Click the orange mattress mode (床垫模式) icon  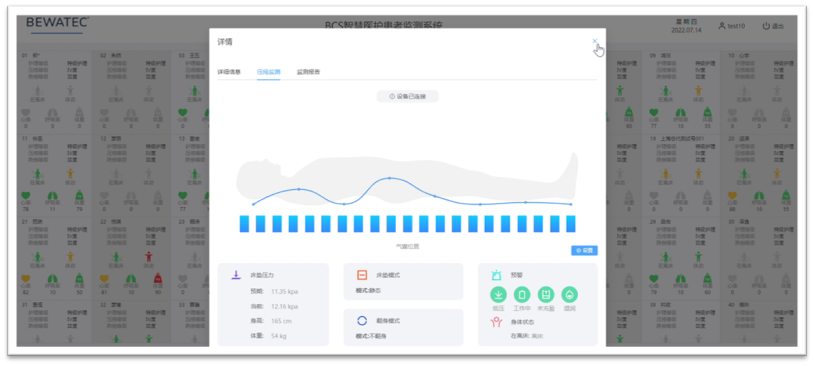click(362, 275)
